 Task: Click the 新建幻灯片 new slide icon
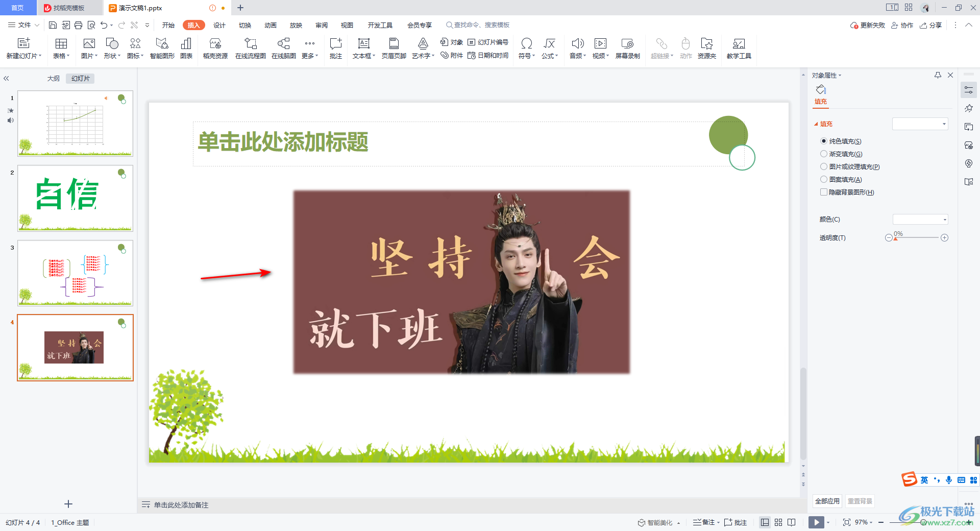pos(23,44)
